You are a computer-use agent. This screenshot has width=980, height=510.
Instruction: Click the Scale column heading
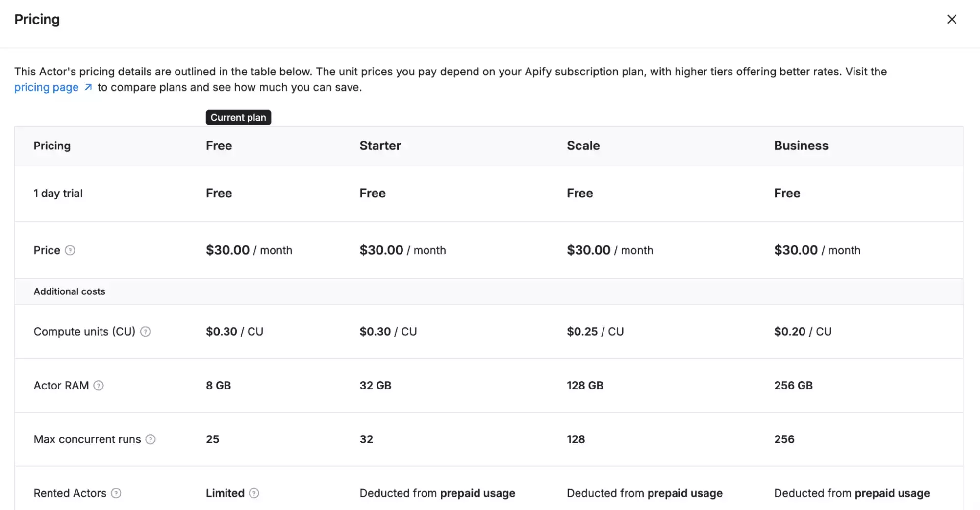[583, 146]
